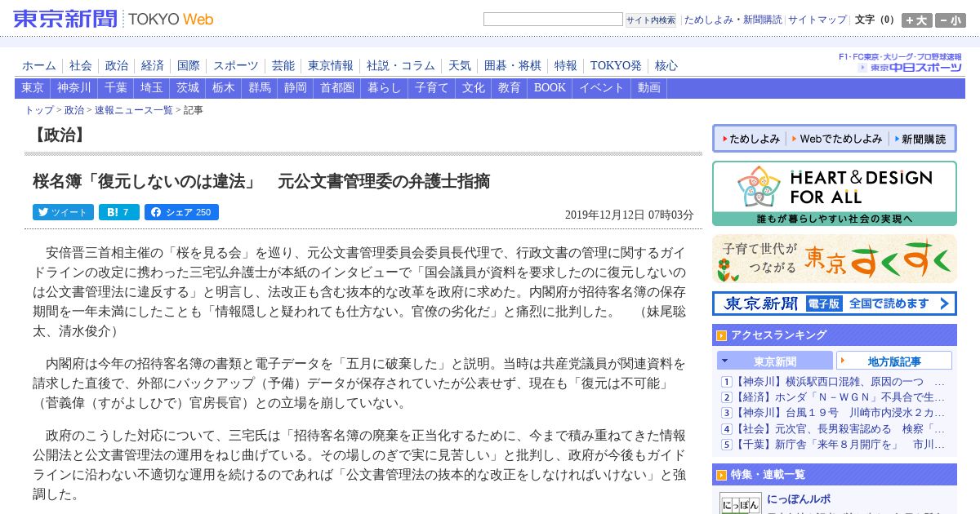Select the 首都圏 tab
Screen dimensions: 980x514
click(337, 88)
